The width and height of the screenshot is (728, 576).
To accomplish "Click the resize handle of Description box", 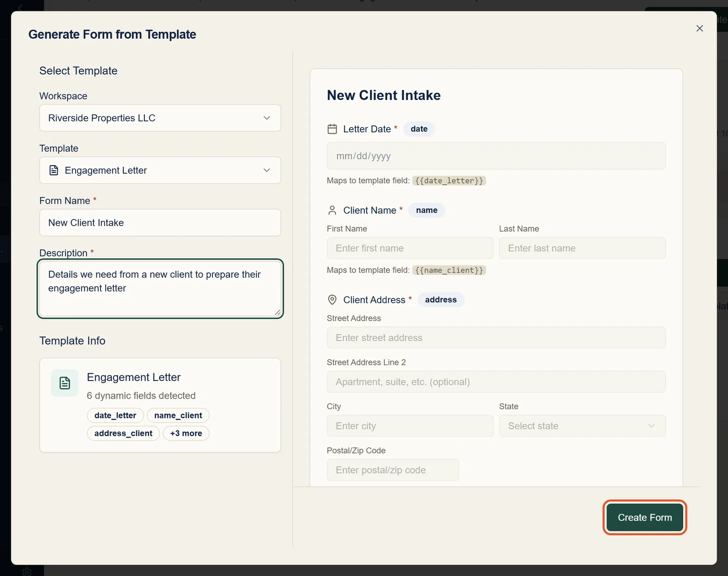I will point(278,313).
